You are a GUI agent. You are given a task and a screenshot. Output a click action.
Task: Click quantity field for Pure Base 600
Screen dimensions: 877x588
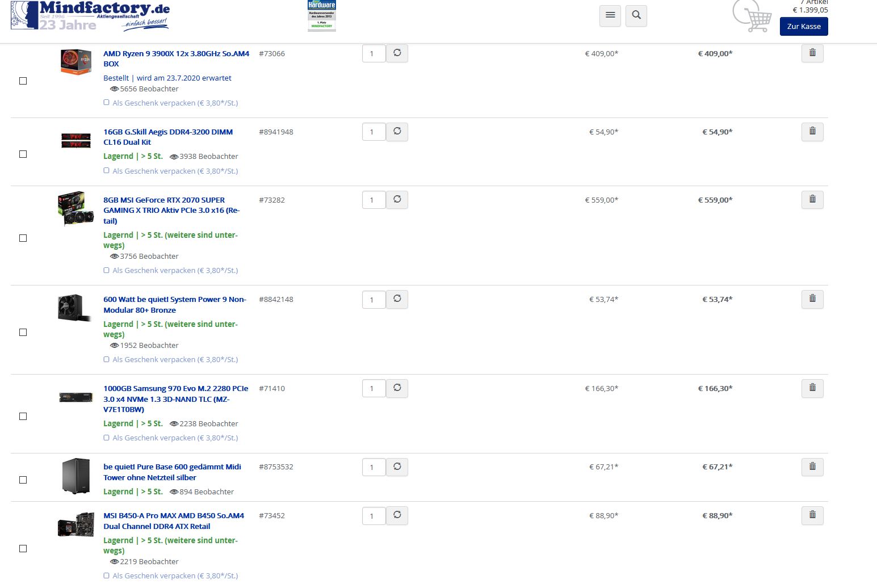click(x=374, y=467)
